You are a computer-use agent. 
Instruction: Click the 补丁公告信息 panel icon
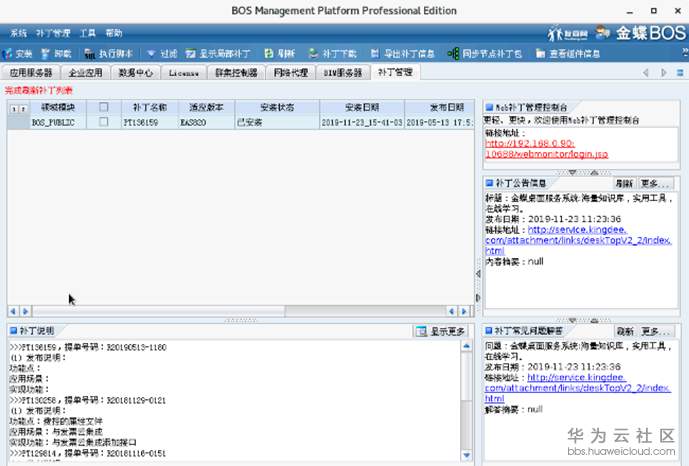(x=489, y=183)
